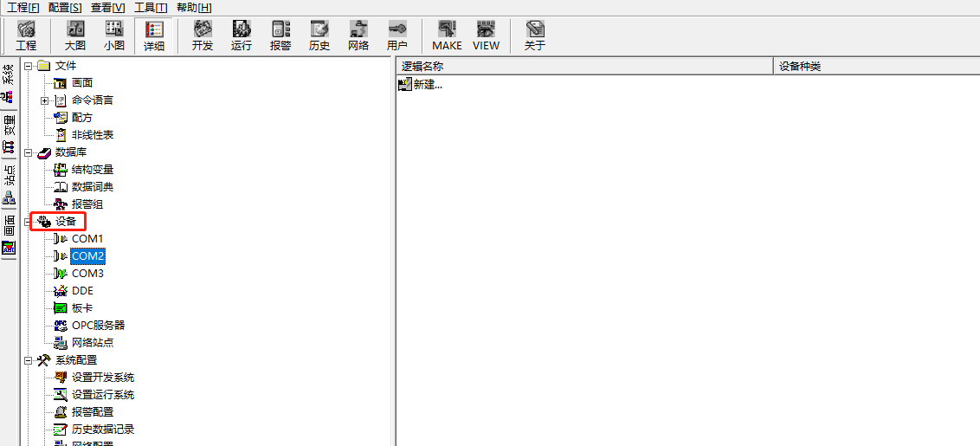Viewport: 980px width, 446px height.
Task: Click the DDE device icon
Action: [x=61, y=291]
